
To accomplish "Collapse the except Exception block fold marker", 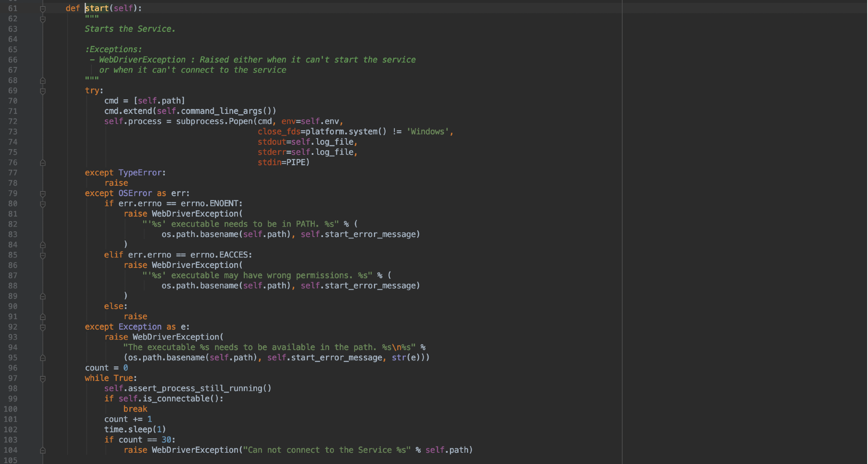I will 43,327.
